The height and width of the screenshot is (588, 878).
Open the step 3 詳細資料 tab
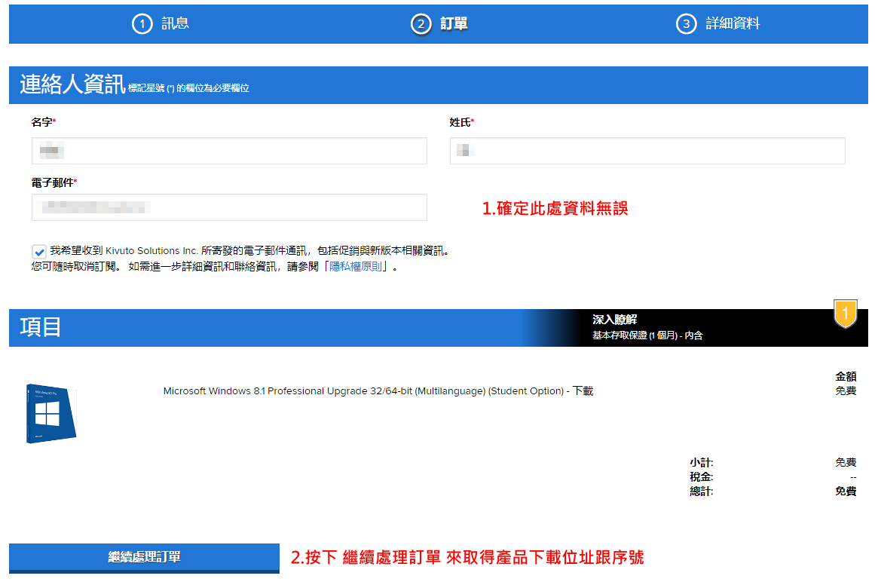click(718, 23)
